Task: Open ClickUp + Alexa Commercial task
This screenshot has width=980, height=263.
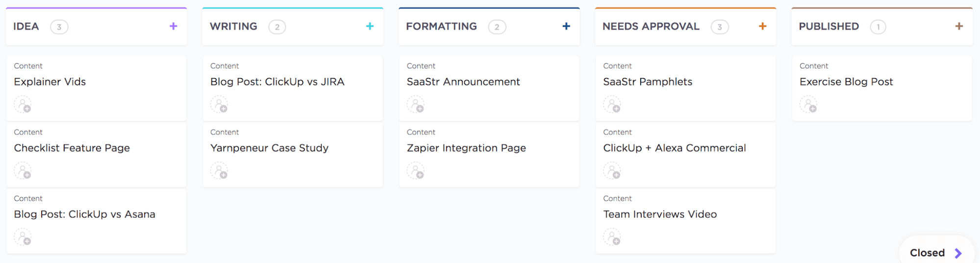Action: [674, 148]
